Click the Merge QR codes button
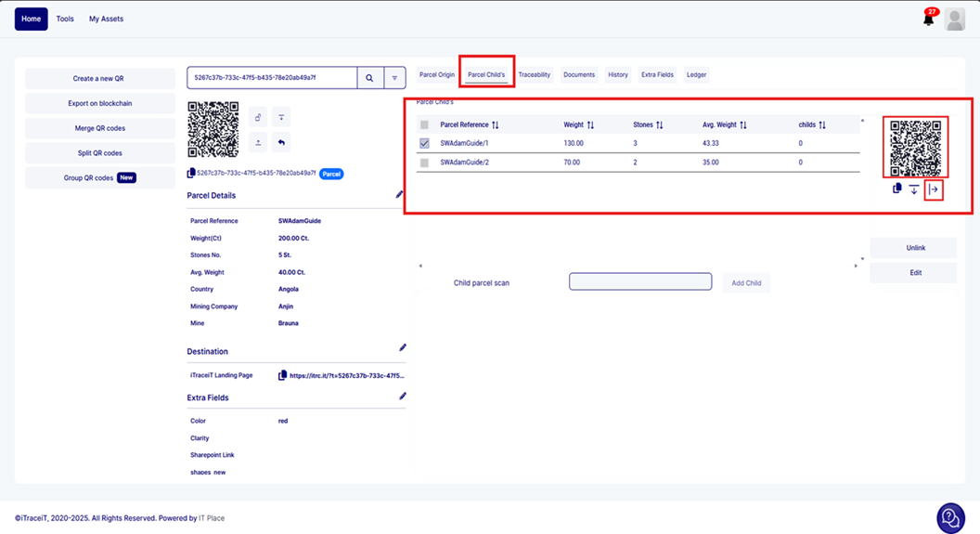The image size is (980, 534). pyautogui.click(x=97, y=128)
